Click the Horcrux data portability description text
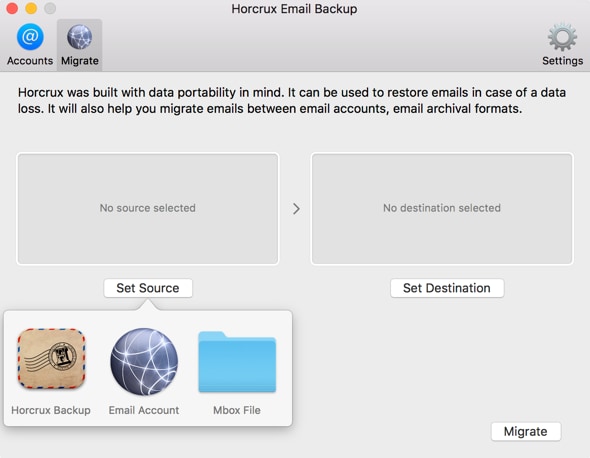Image resolution: width=590 pixels, height=458 pixels. click(292, 100)
